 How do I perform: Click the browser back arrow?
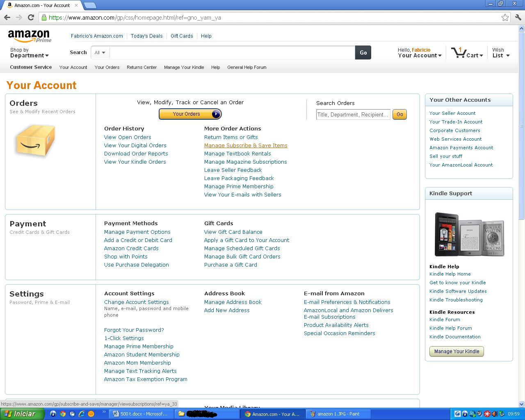coord(7,17)
